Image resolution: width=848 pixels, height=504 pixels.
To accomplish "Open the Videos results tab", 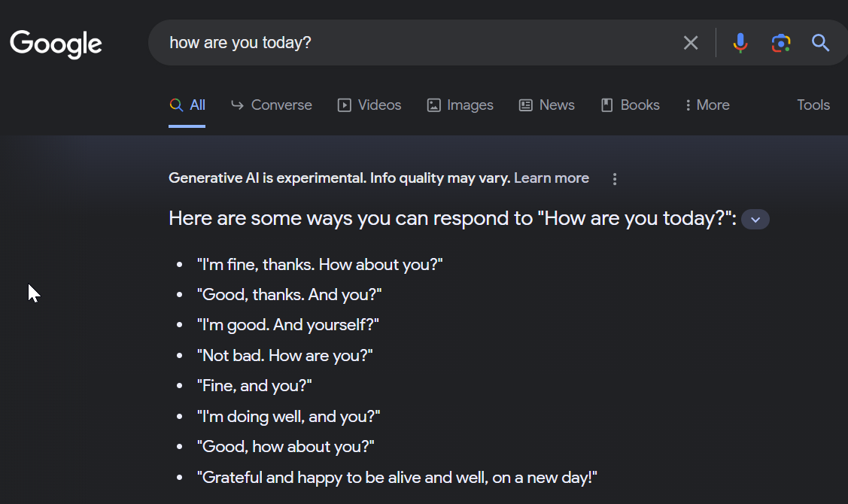I will pos(379,105).
